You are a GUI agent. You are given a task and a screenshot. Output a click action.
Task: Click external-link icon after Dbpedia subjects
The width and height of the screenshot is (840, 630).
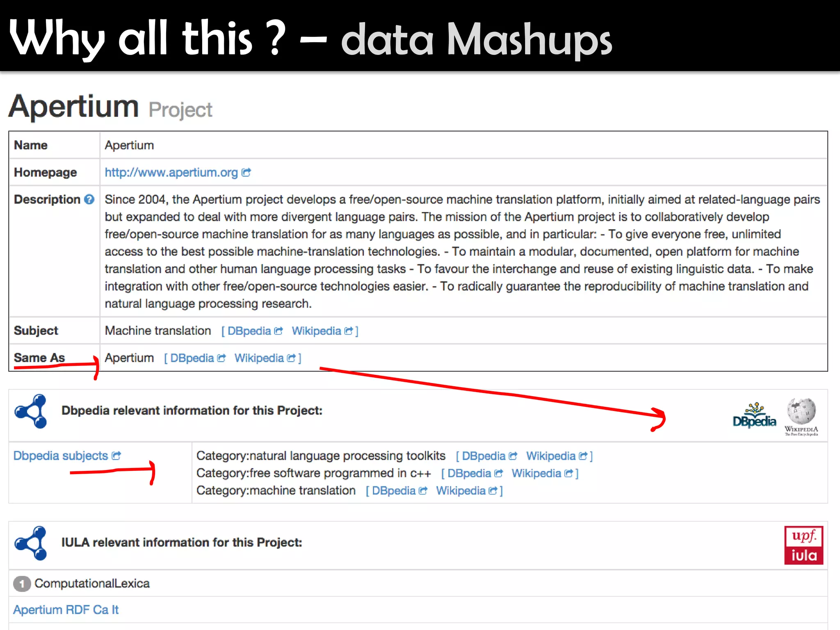pyautogui.click(x=116, y=455)
